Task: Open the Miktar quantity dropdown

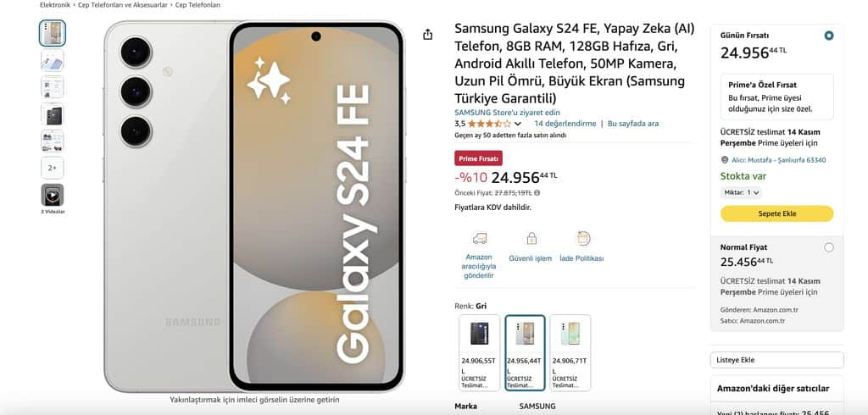Action: point(741,192)
